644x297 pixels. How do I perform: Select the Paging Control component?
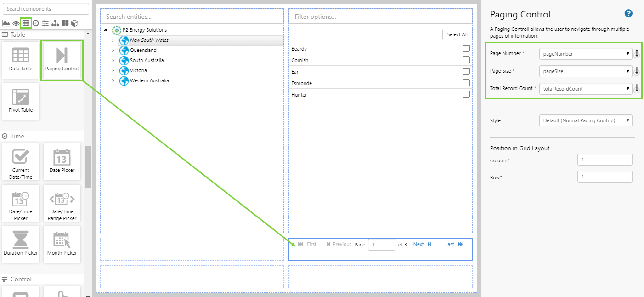[62, 60]
